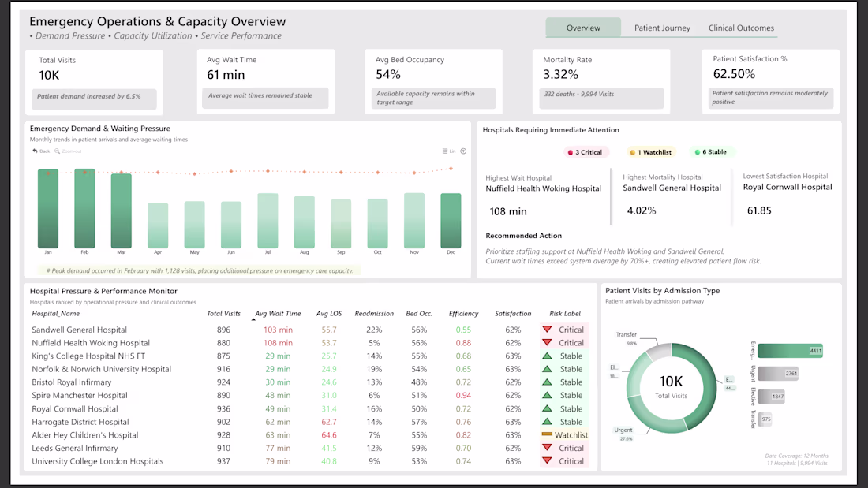Screen dimensions: 868x488
Task: Open the Patient Journey tab
Action: tap(662, 28)
